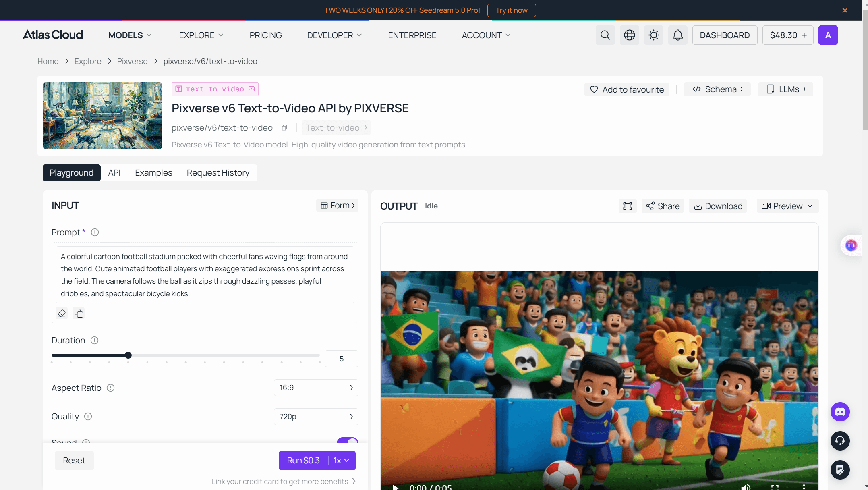Enter video fullscreen mode
The width and height of the screenshot is (868, 490).
[775, 487]
